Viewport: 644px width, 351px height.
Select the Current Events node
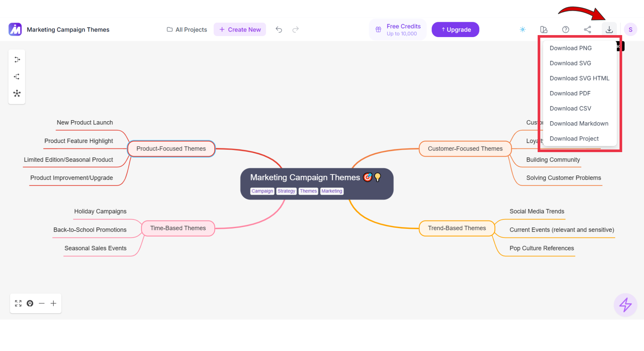(562, 230)
